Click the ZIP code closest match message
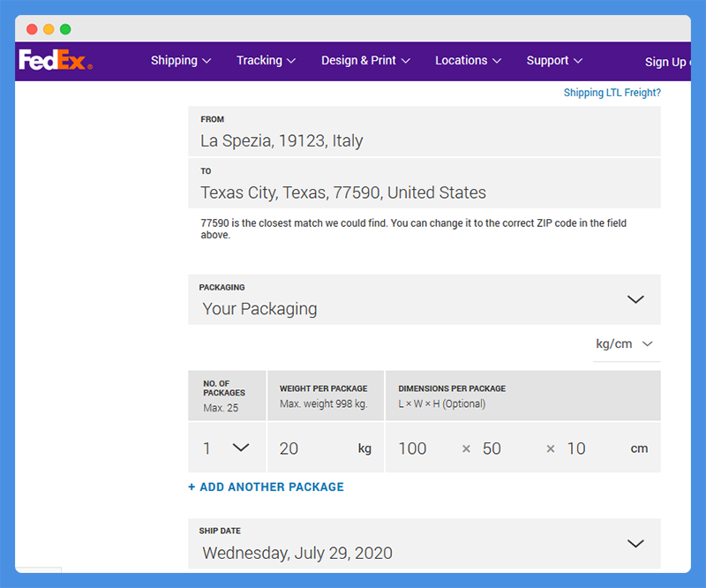The height and width of the screenshot is (588, 706). pos(413,229)
